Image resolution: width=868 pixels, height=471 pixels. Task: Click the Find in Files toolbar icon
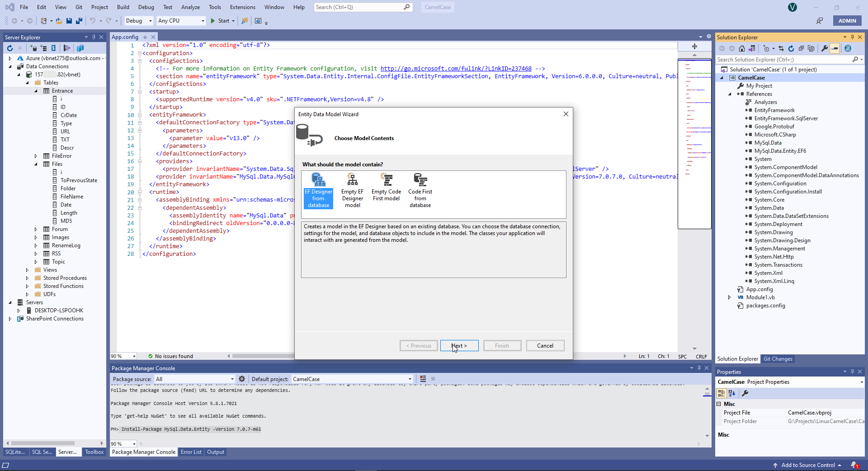click(x=245, y=21)
